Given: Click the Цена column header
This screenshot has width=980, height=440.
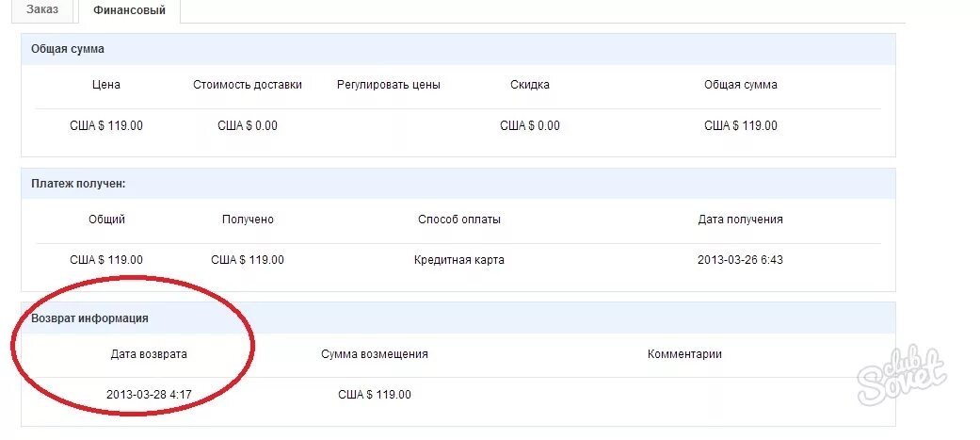Looking at the screenshot, I should [106, 85].
